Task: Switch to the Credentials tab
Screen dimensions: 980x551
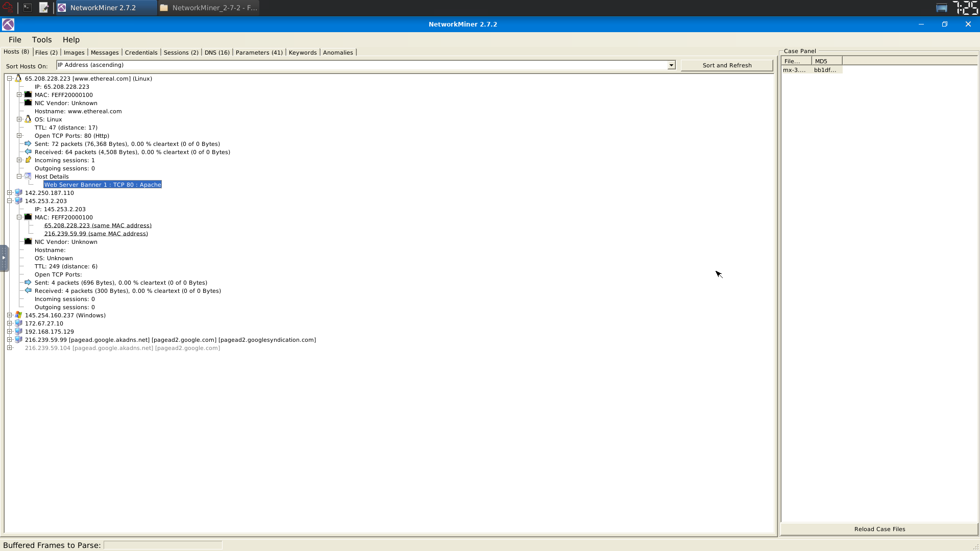Action: (141, 53)
